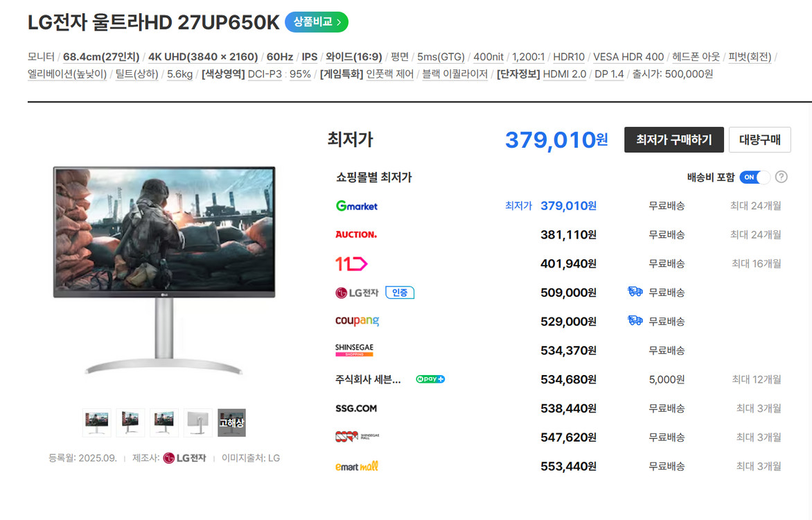This screenshot has height=520, width=812.
Task: Click the 최저가 구매하기 button
Action: point(673,139)
